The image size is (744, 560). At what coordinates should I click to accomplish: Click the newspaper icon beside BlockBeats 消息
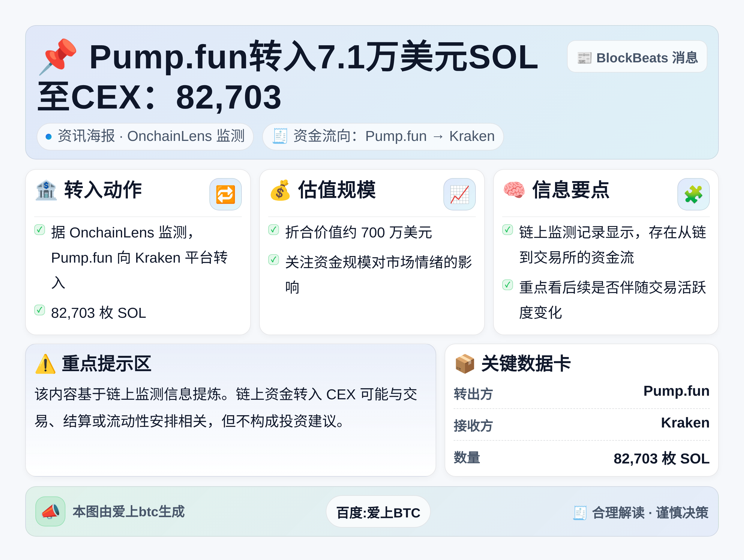(584, 58)
